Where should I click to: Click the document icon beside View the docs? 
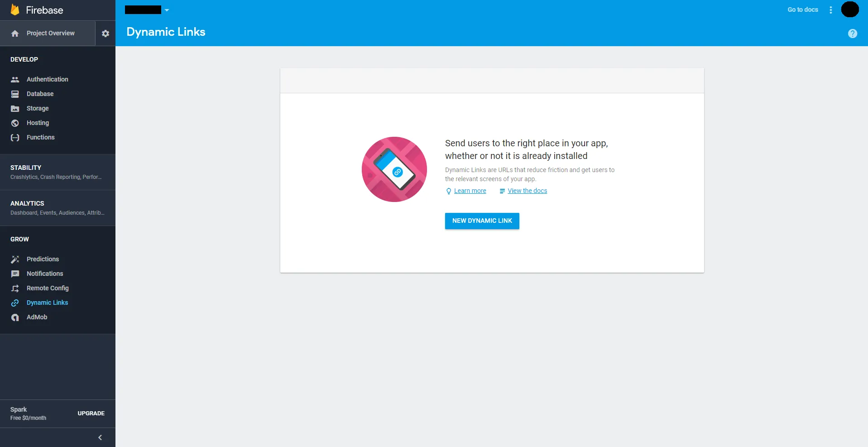(x=502, y=191)
